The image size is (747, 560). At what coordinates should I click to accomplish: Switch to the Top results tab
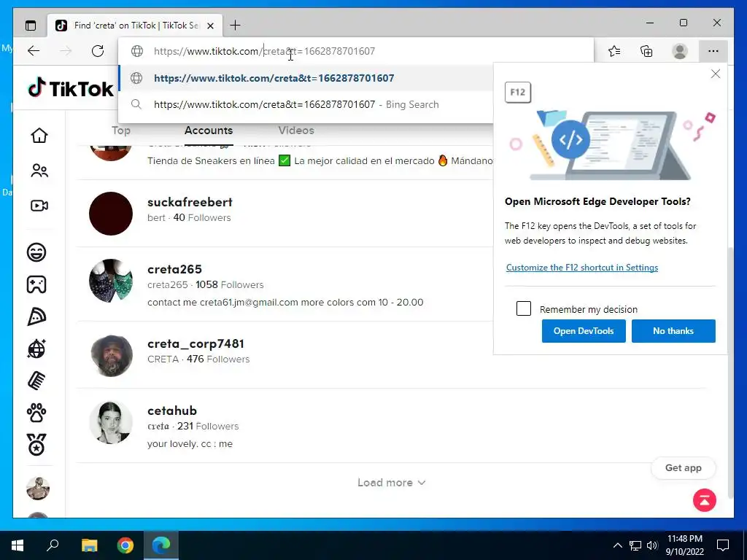pos(121,131)
